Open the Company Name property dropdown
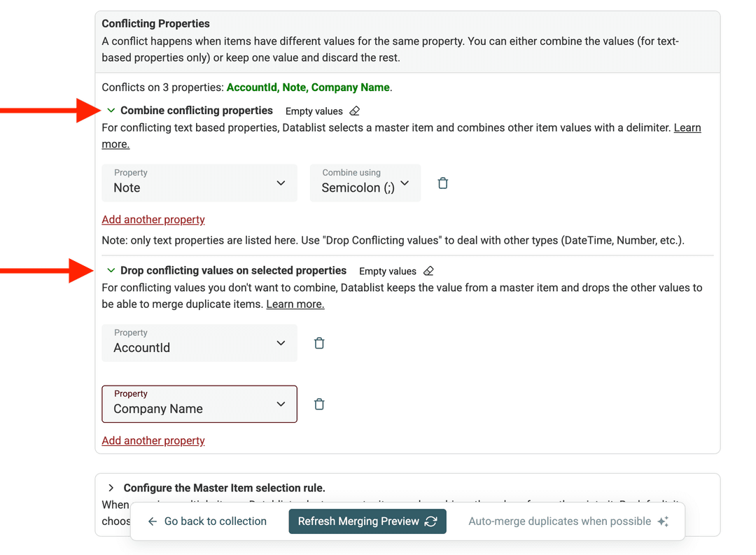Image resolution: width=756 pixels, height=555 pixels. [199, 404]
